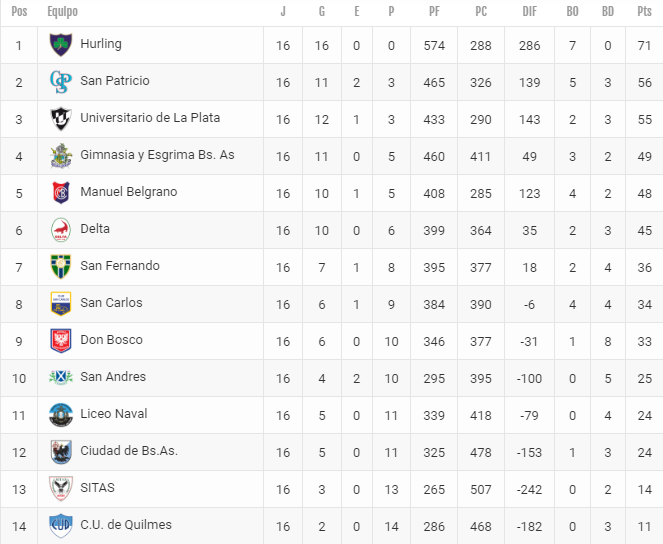Click the San Andres thistle logo
Viewport: 663px width, 544px height.
60,377
